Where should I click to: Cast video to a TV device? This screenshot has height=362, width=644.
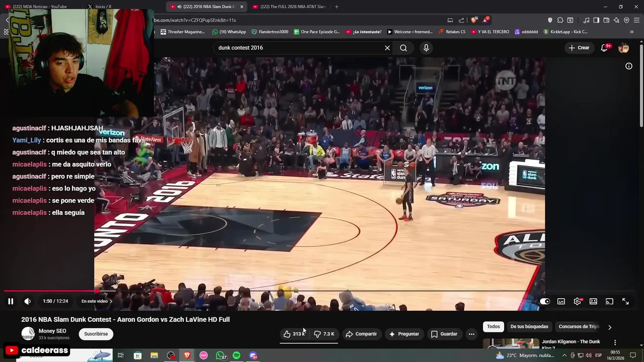pos(609,301)
